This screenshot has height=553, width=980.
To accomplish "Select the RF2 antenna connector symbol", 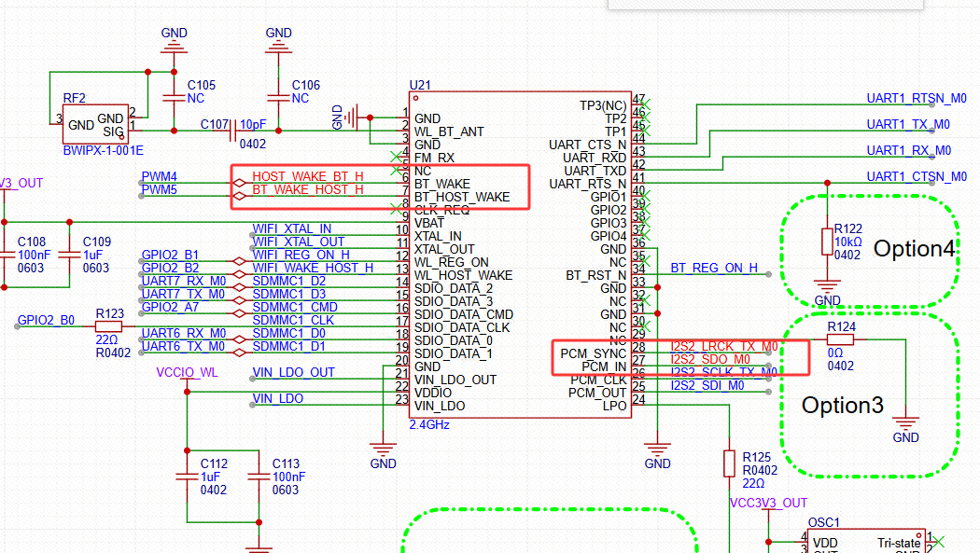I will point(95,124).
